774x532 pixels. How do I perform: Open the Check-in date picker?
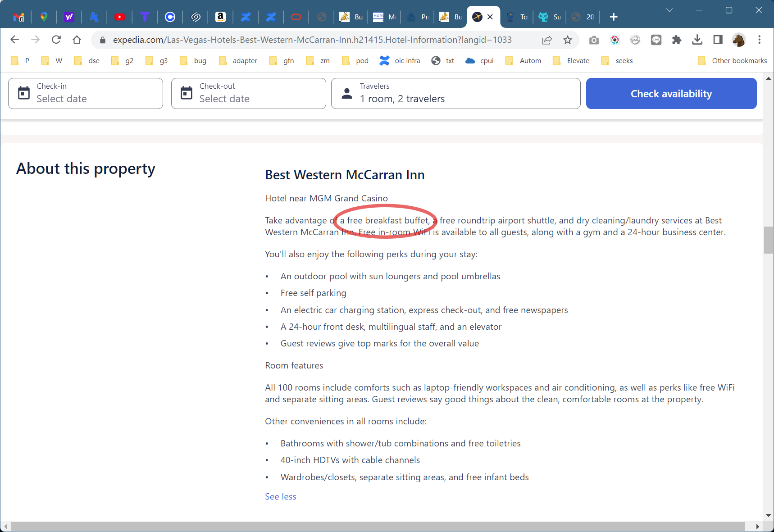(x=86, y=94)
